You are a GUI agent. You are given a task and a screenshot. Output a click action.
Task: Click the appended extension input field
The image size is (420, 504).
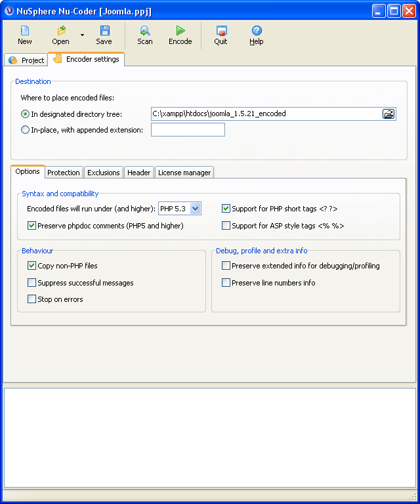[188, 130]
